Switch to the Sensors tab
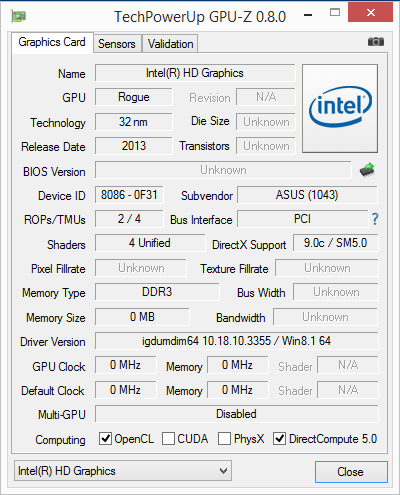This screenshot has width=400, height=495. (x=117, y=44)
